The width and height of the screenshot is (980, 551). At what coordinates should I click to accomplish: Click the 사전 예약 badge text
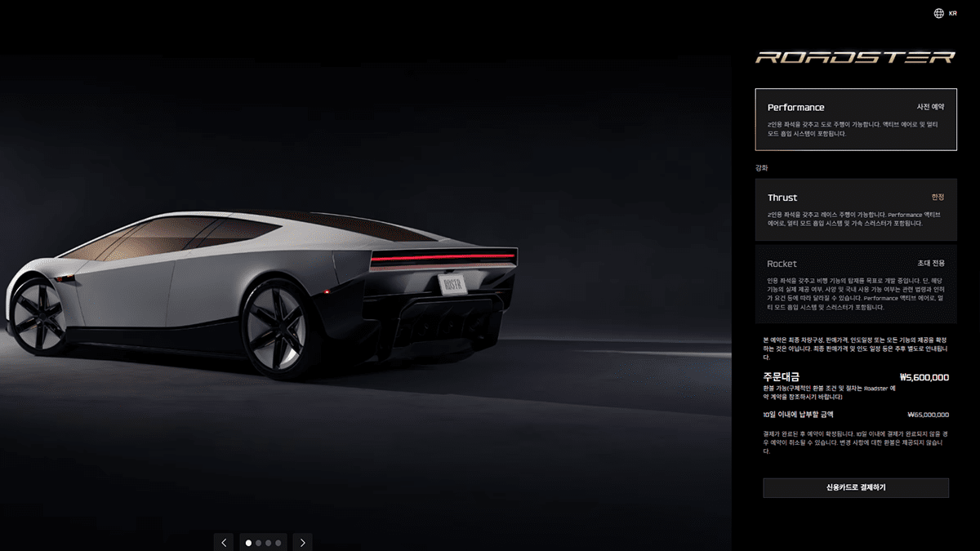pyautogui.click(x=930, y=107)
